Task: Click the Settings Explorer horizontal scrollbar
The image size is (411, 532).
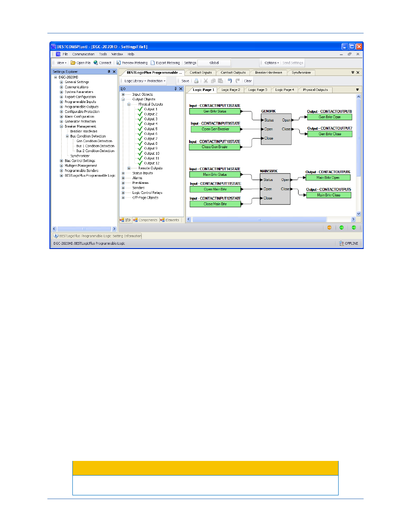Action: click(84, 229)
